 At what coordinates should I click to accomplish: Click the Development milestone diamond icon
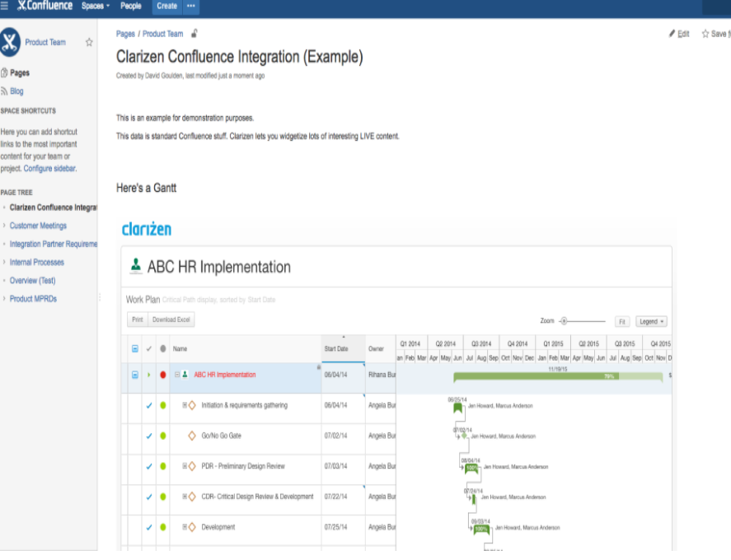pyautogui.click(x=191, y=527)
